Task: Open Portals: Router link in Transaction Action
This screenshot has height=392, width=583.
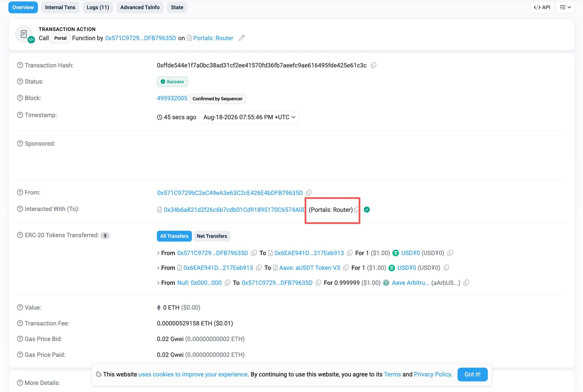Action: 213,38
